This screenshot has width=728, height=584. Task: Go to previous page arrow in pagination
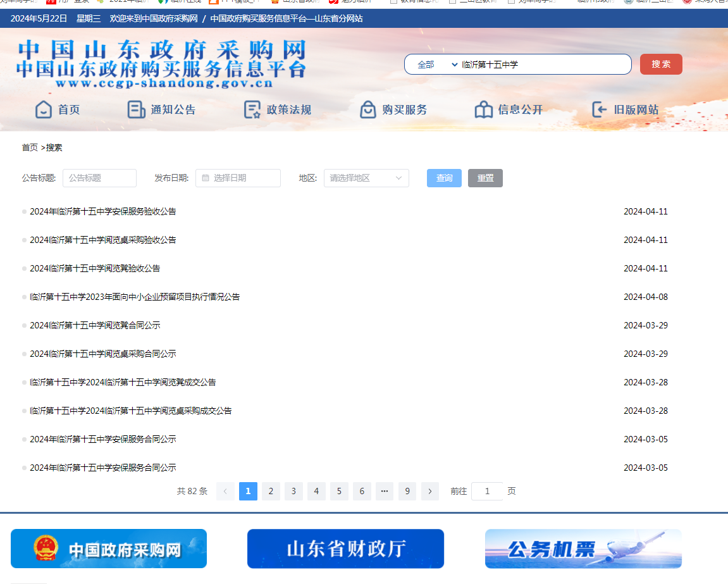click(x=225, y=491)
